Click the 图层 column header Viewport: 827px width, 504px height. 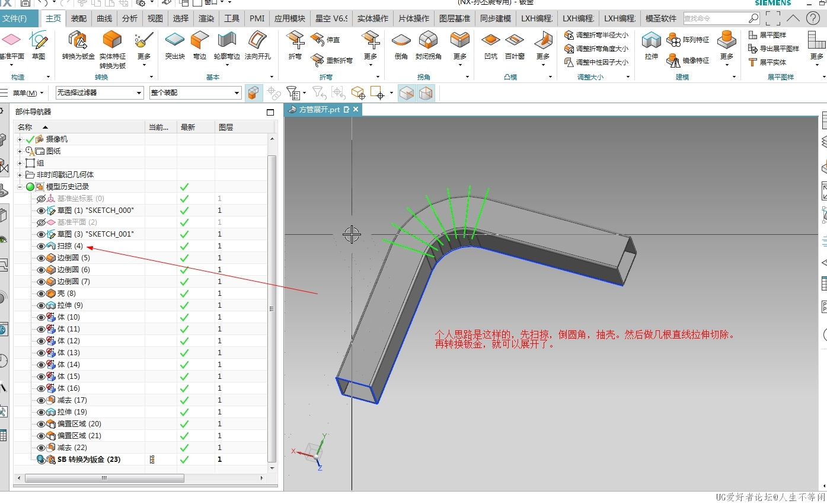(244, 127)
